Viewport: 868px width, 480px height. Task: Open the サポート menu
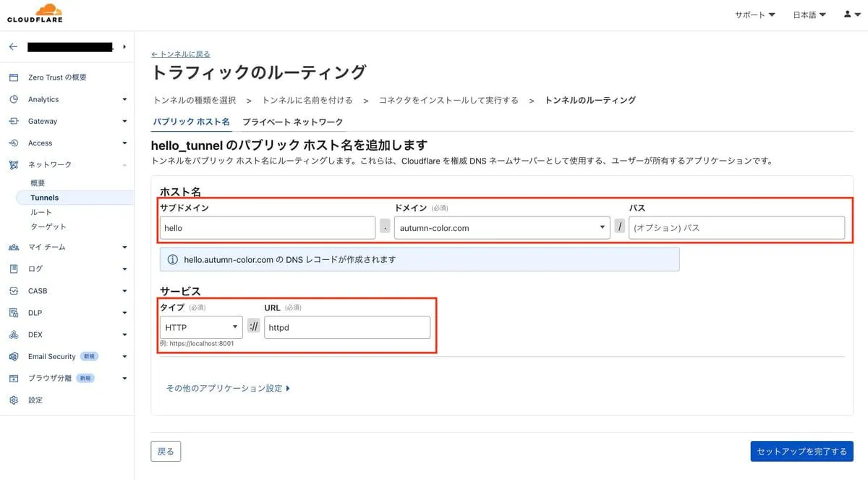click(x=754, y=15)
